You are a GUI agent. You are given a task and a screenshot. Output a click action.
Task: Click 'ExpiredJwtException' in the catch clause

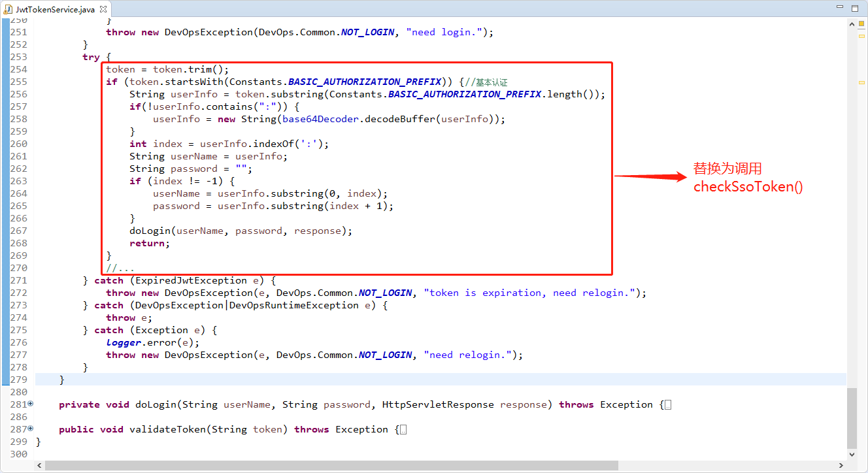[x=191, y=280]
